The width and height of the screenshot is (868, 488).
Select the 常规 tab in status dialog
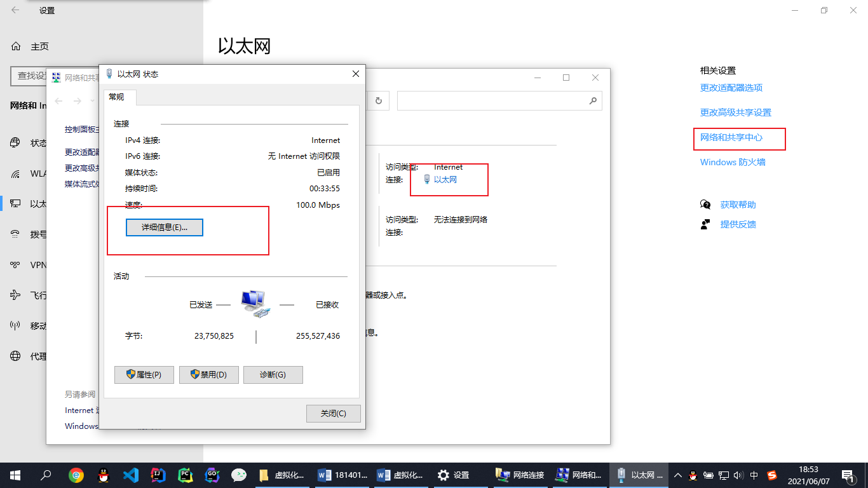point(117,97)
